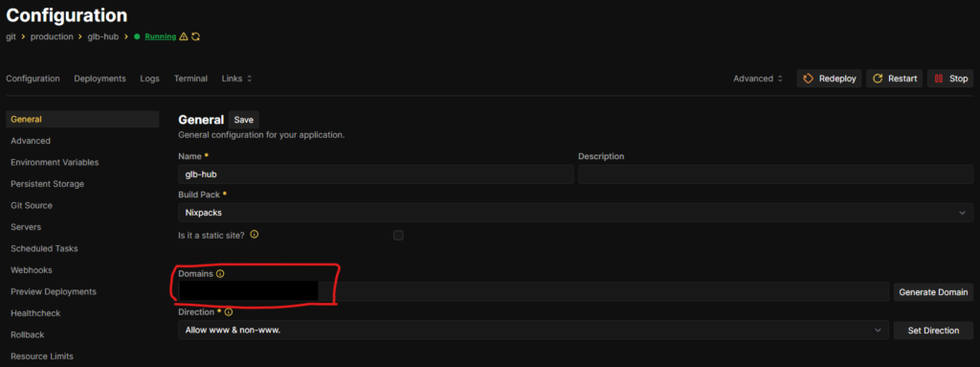Click the Restart button
This screenshot has height=367, width=980.
(895, 79)
